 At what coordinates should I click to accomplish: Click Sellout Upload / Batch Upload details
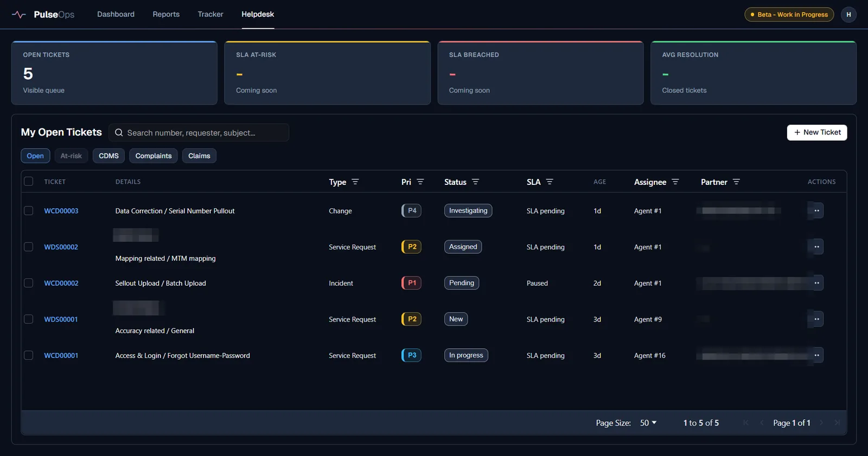[161, 283]
